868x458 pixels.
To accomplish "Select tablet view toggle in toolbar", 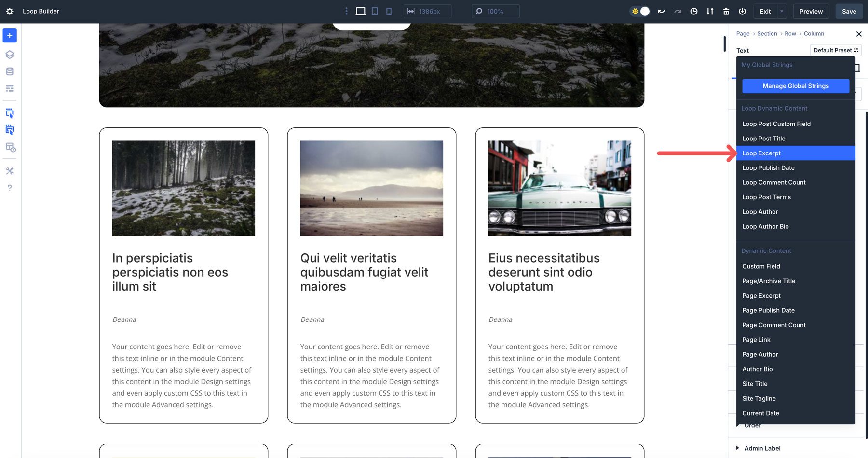I will (x=374, y=11).
